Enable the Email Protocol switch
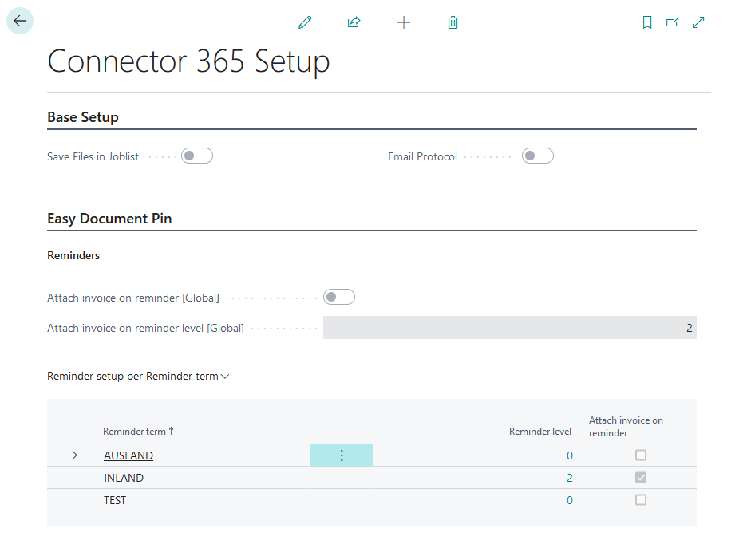 pos(537,156)
